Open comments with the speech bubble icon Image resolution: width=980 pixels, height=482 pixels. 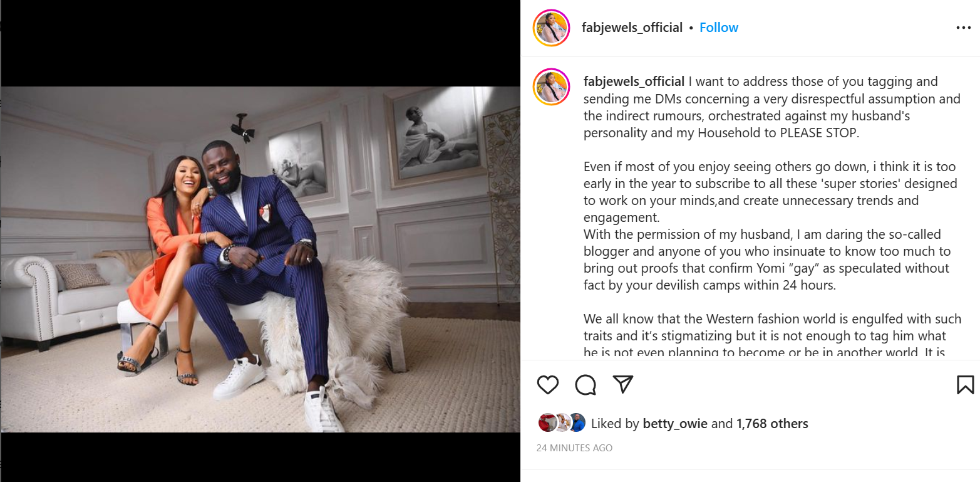(585, 384)
